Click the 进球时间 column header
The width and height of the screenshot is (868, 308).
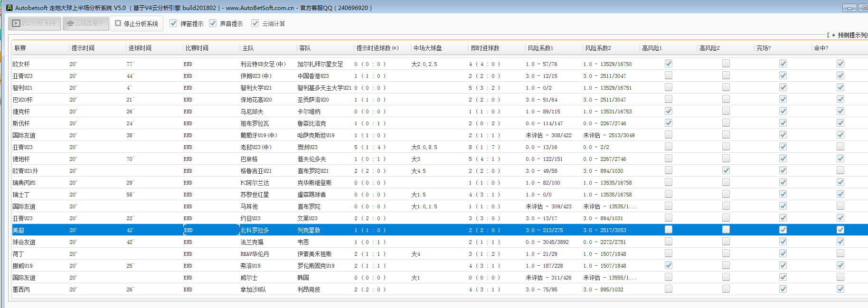coord(140,48)
